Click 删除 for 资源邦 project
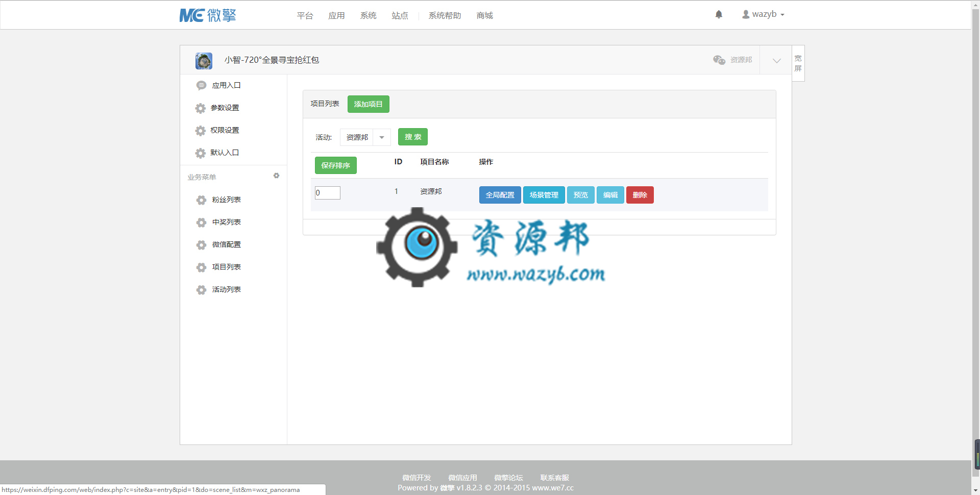 tap(640, 195)
